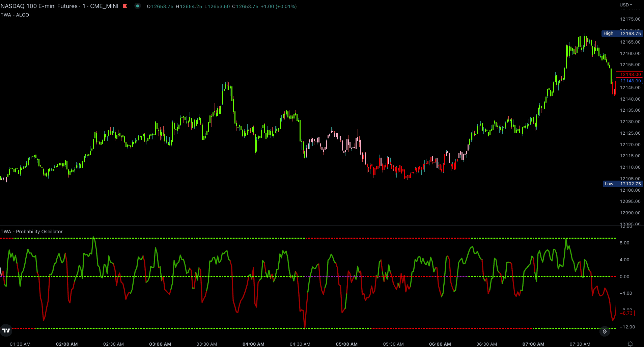Click the red -8.73 oscillator value tag
Screen dimensions: 644x347
coord(625,313)
